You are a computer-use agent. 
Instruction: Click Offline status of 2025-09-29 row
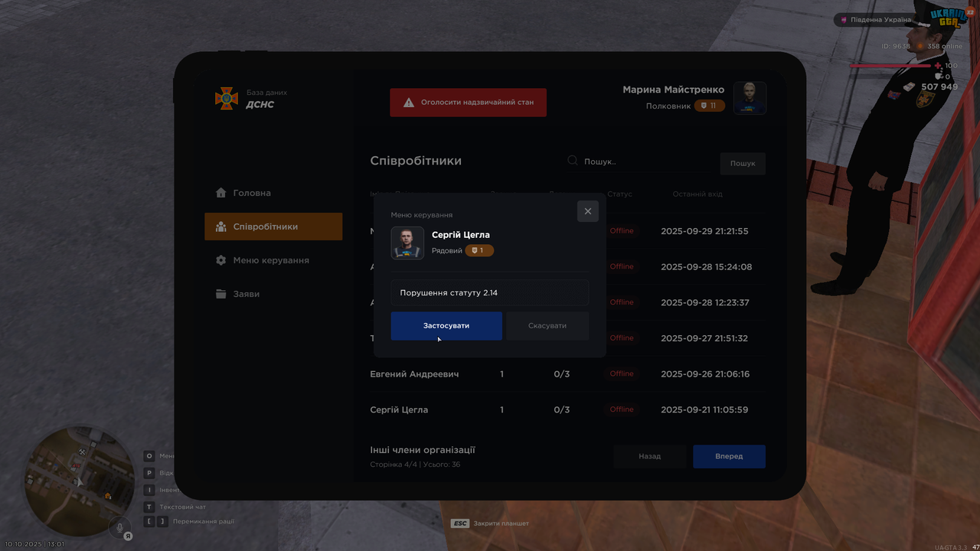tap(622, 231)
